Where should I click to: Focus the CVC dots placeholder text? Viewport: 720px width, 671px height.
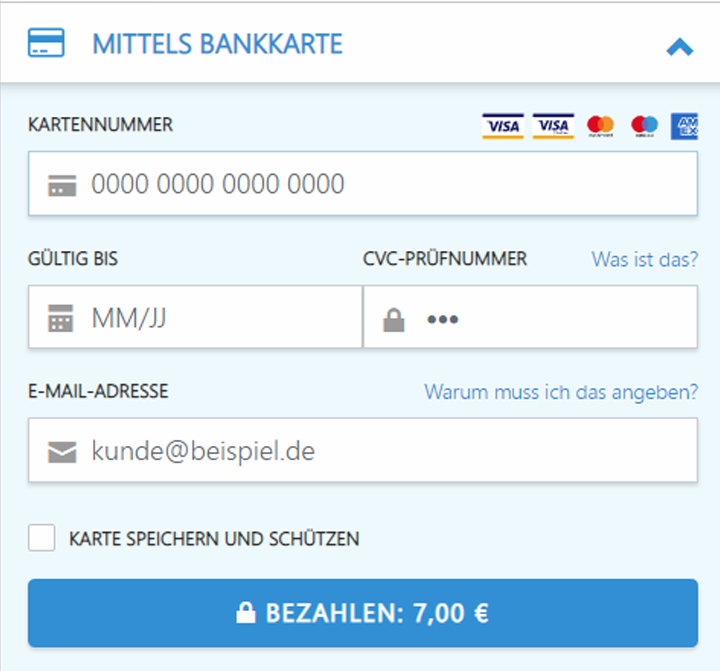[x=442, y=320]
